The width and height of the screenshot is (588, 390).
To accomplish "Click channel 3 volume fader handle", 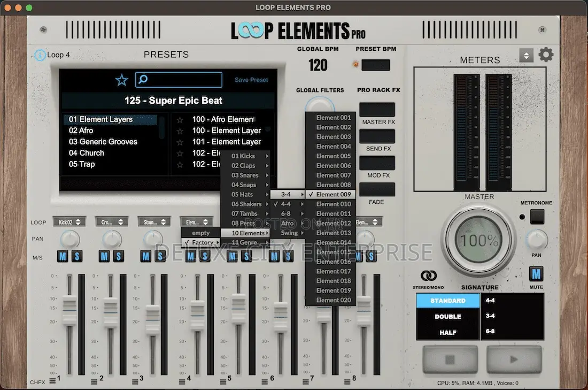I will tap(153, 319).
